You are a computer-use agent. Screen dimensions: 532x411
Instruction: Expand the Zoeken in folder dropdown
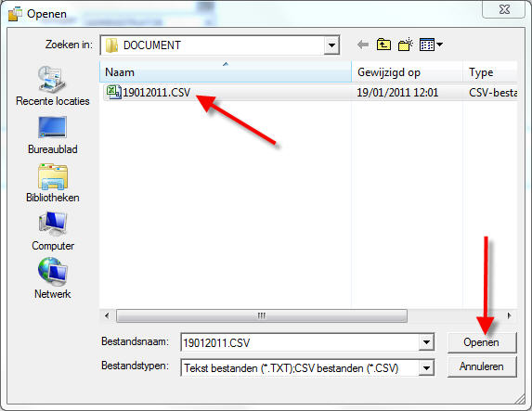pos(331,45)
